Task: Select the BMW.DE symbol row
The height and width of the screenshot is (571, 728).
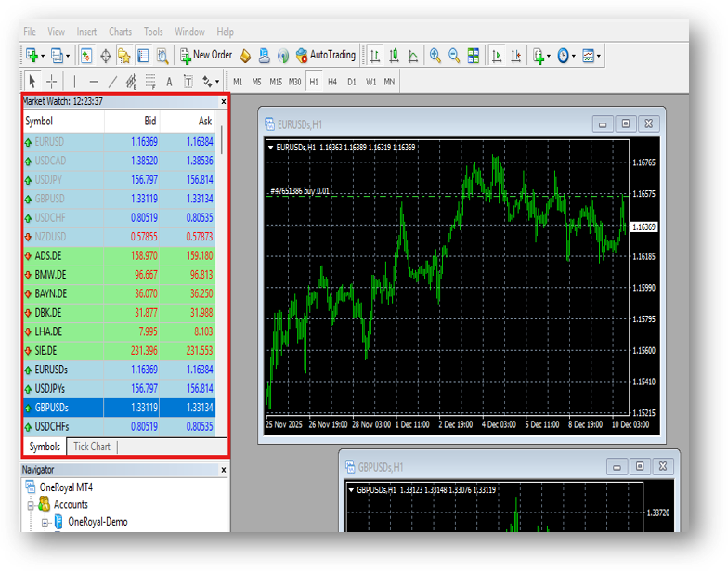Action: 51,275
